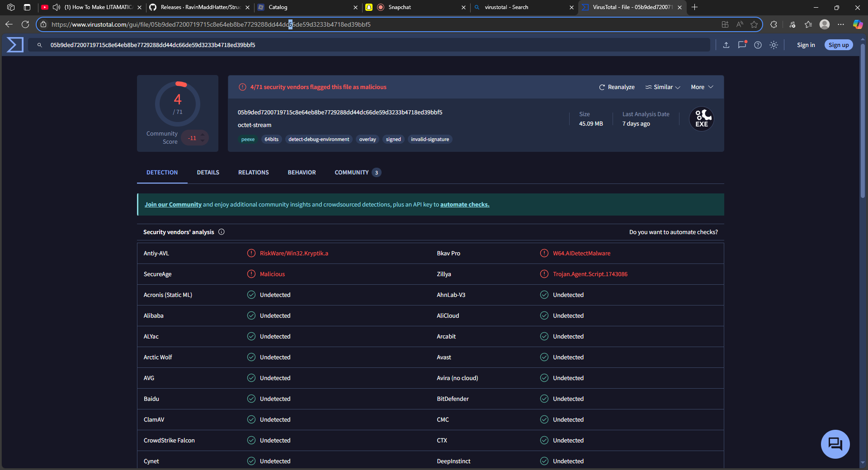Click the alert icon beside W64.AIDetectMalware

[x=544, y=253]
